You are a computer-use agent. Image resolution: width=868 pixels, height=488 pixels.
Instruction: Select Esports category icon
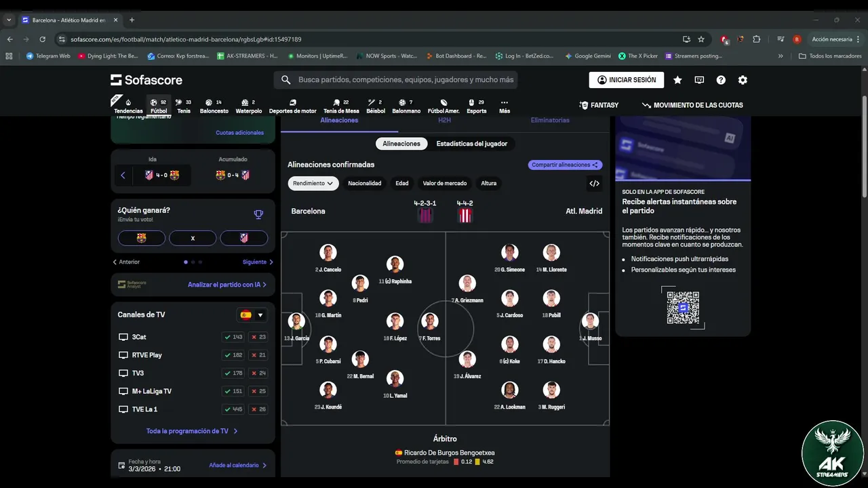(477, 106)
